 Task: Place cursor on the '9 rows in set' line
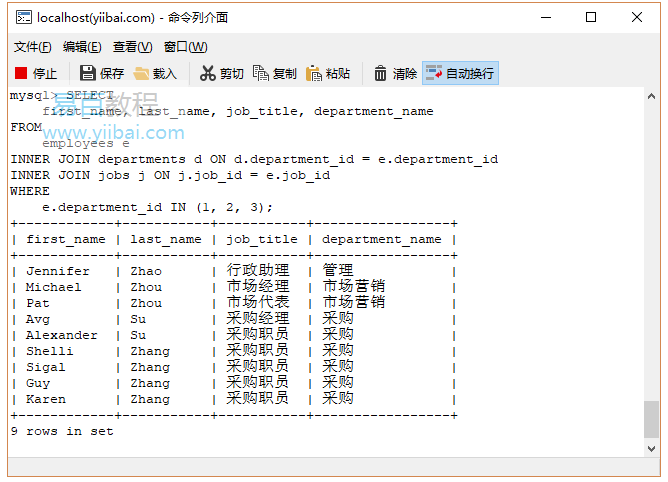point(62,431)
